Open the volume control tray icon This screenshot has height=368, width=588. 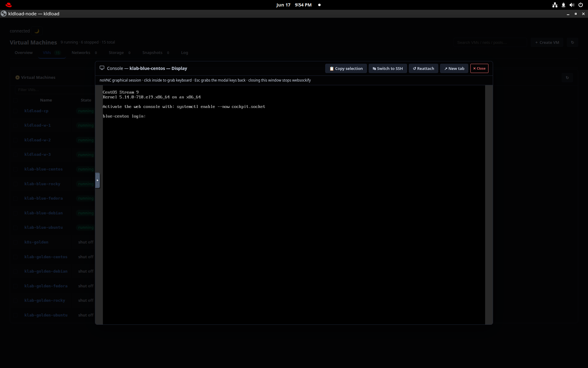click(x=572, y=5)
